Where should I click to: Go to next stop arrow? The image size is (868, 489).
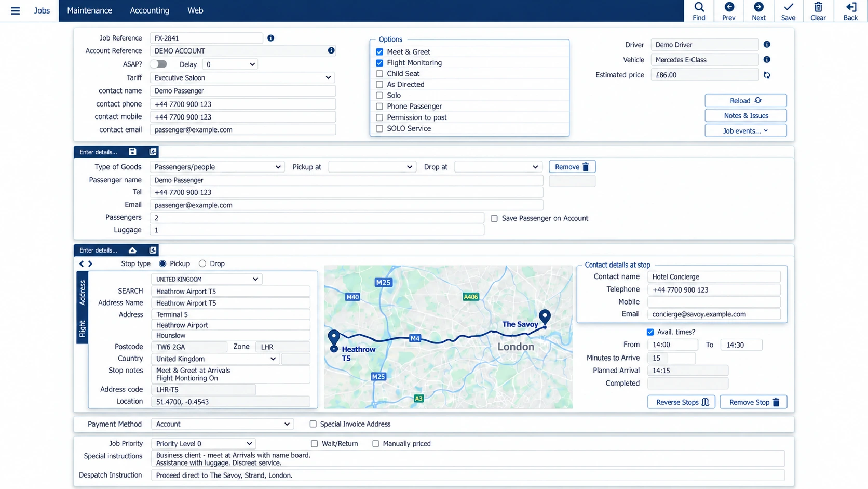click(x=90, y=263)
